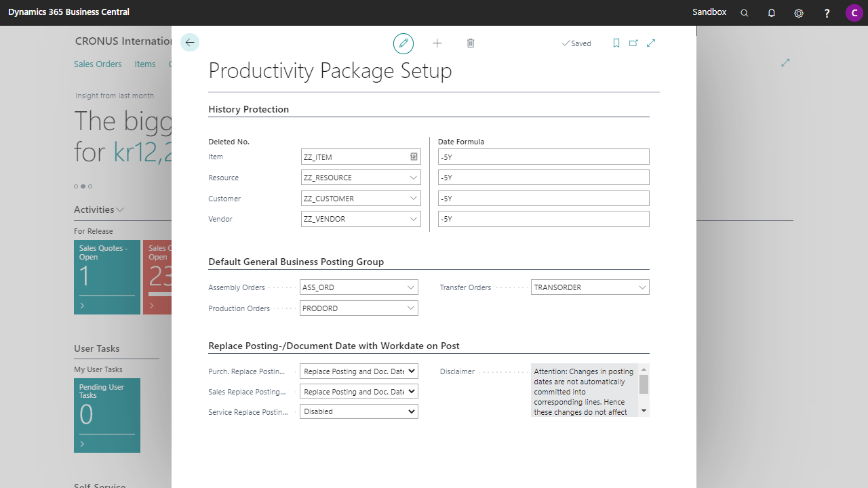Expand setup page to full width

pyautogui.click(x=651, y=43)
